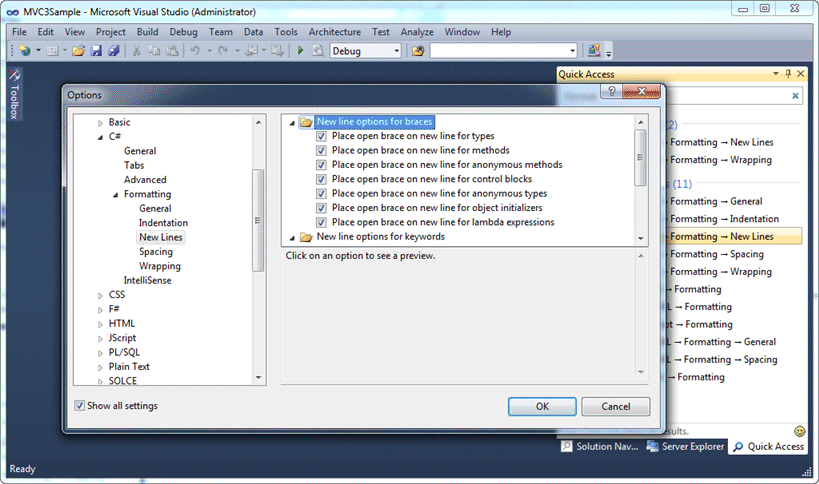The width and height of the screenshot is (819, 484).
Task: Switch to the Server Explorer tab
Action: [x=685, y=446]
